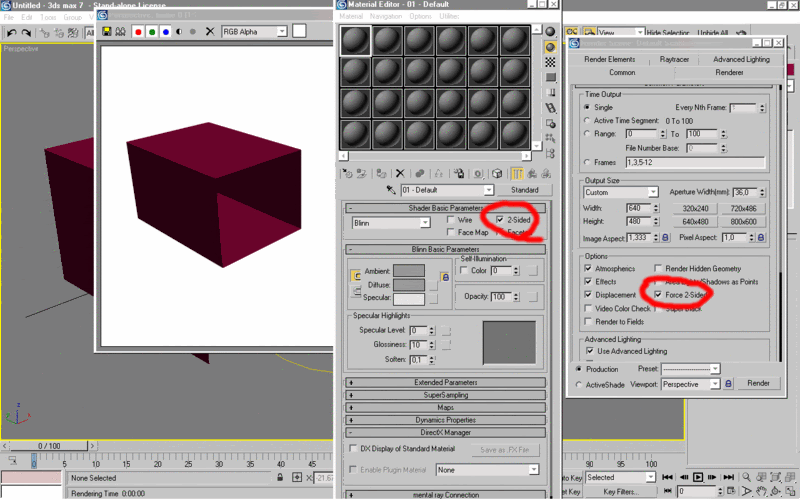Enable the red channel button
Screen dimensions: 800x500
tap(138, 32)
